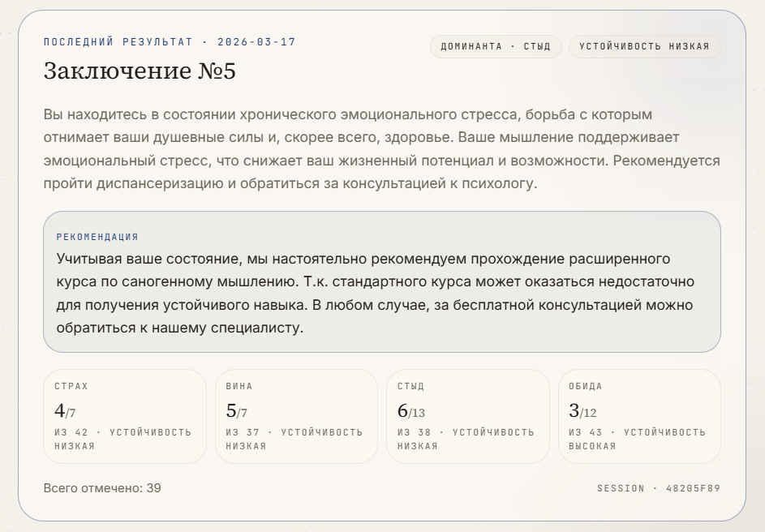This screenshot has height=532, width=765.
Task: Click the paragraph starting 'Вы находитесь в состоянии'
Action: click(x=381, y=148)
